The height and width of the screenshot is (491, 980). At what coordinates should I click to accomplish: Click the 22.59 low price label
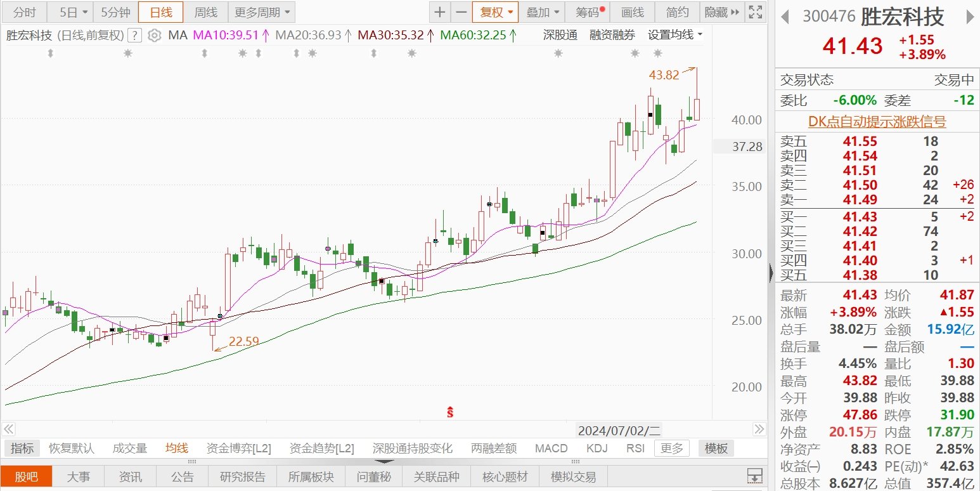click(244, 342)
